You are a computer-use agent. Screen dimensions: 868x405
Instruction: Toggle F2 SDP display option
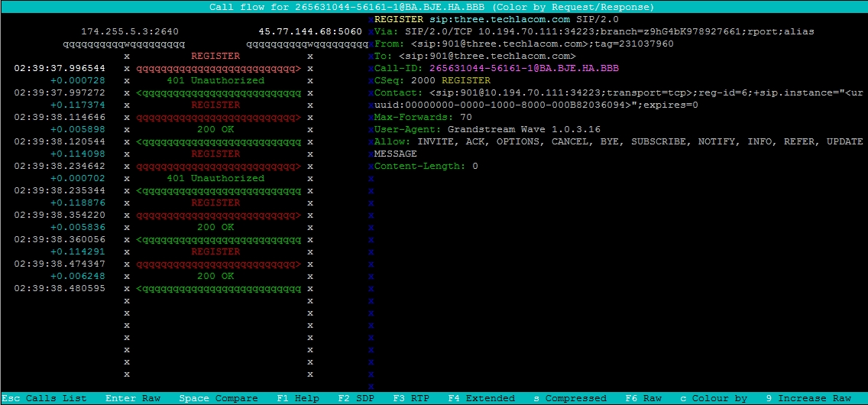tap(356, 398)
